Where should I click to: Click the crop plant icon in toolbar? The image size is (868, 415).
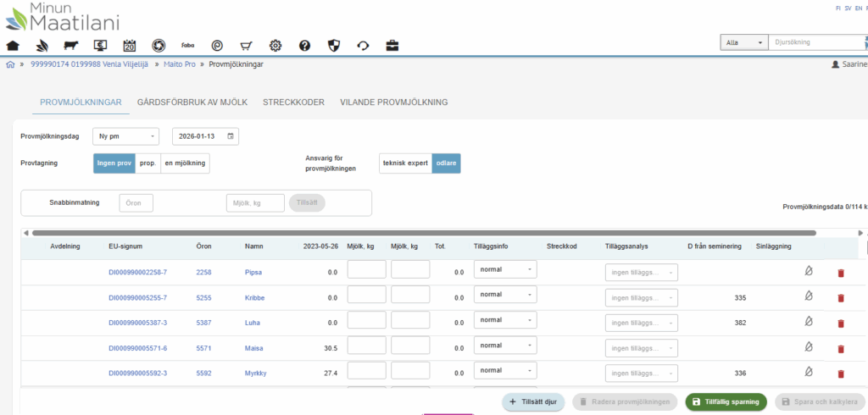point(42,45)
